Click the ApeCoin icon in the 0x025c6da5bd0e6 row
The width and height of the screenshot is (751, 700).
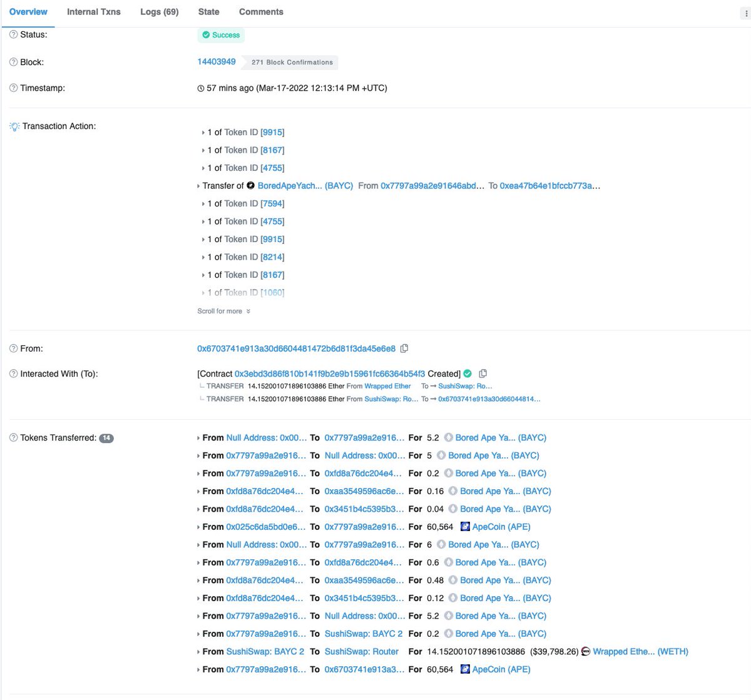point(465,527)
